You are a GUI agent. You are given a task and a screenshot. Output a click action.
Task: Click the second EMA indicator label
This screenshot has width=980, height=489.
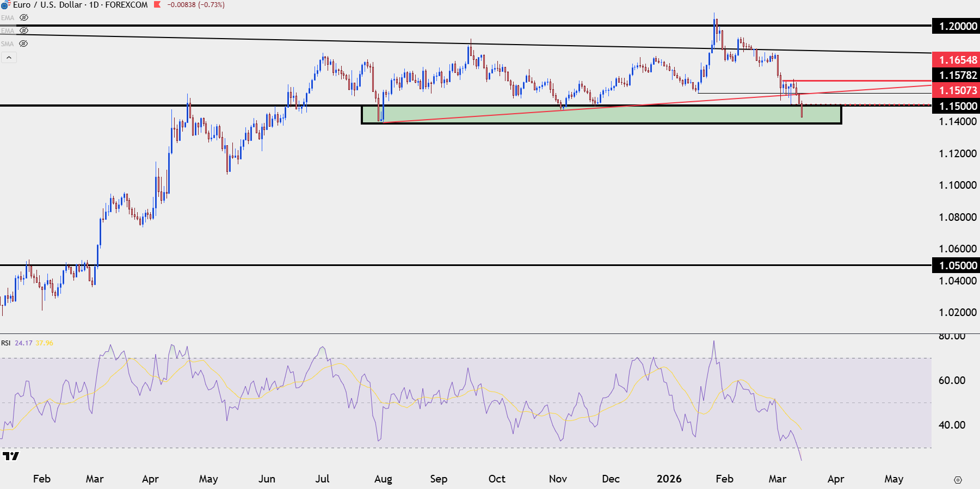8,30
